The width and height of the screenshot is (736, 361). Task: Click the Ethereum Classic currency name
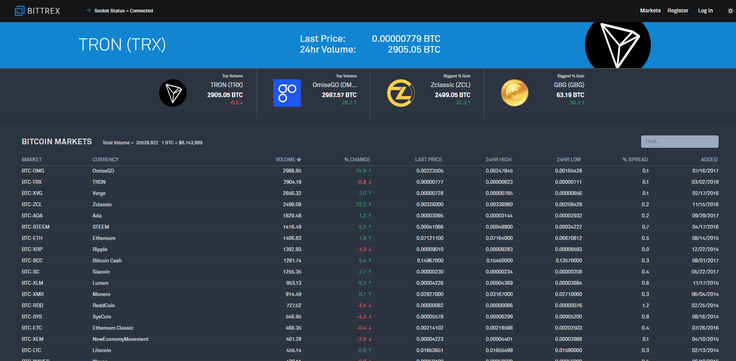pyautogui.click(x=113, y=328)
